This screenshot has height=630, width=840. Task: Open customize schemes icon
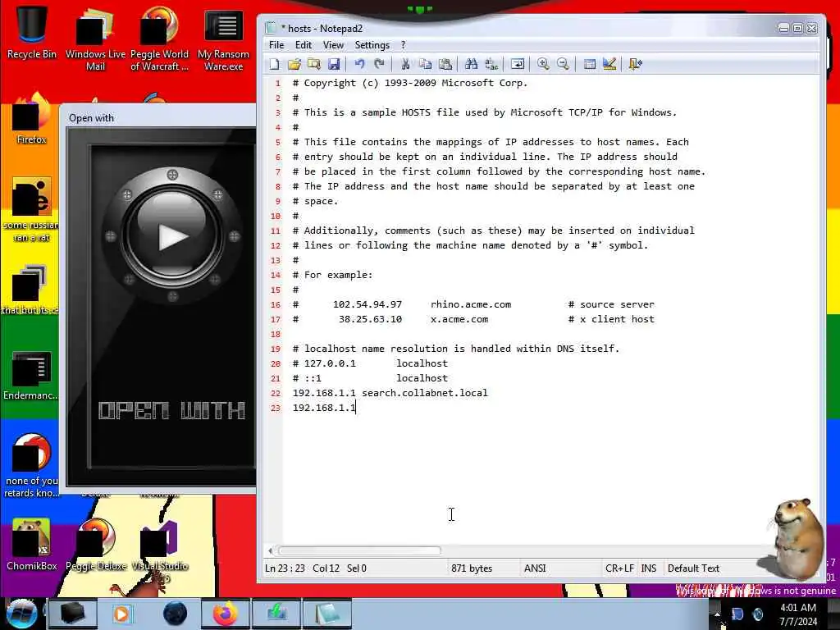tap(609, 64)
